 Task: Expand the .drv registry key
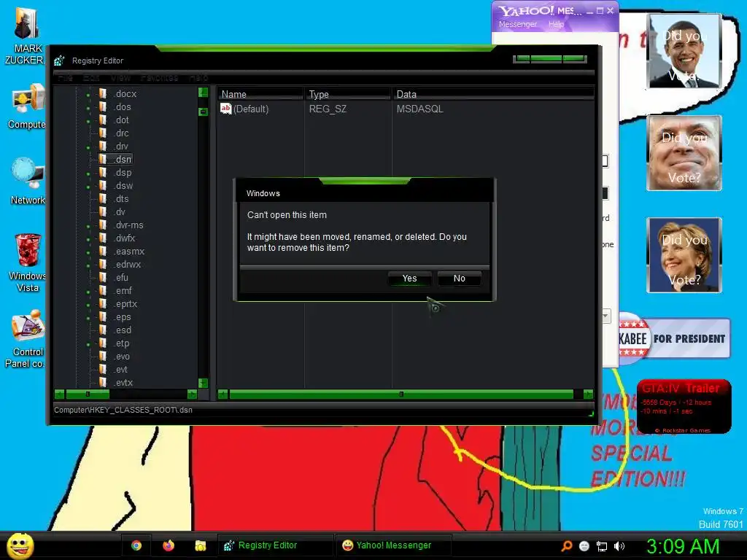pos(88,147)
